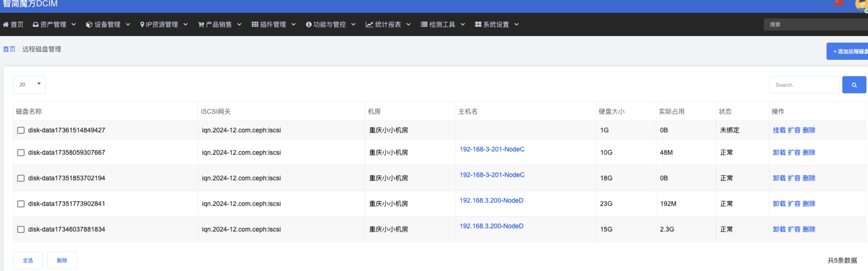Open the 产品销售 menu label

pyautogui.click(x=219, y=25)
